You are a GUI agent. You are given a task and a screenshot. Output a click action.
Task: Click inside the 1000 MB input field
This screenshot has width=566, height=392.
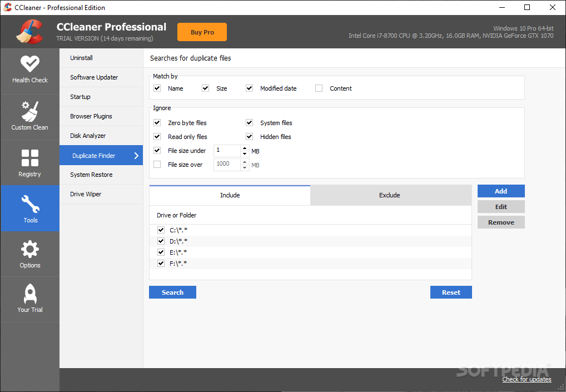coord(227,164)
